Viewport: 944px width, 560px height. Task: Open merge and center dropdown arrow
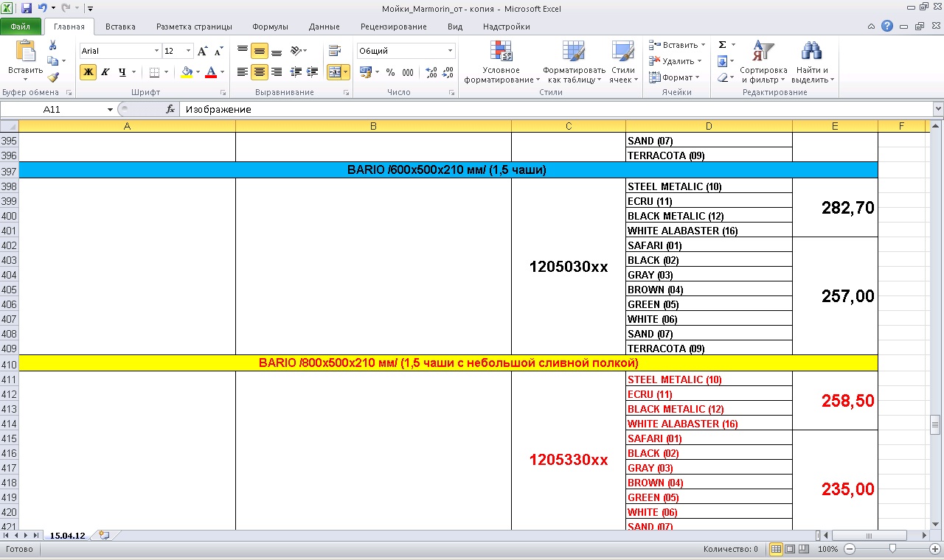coord(346,72)
